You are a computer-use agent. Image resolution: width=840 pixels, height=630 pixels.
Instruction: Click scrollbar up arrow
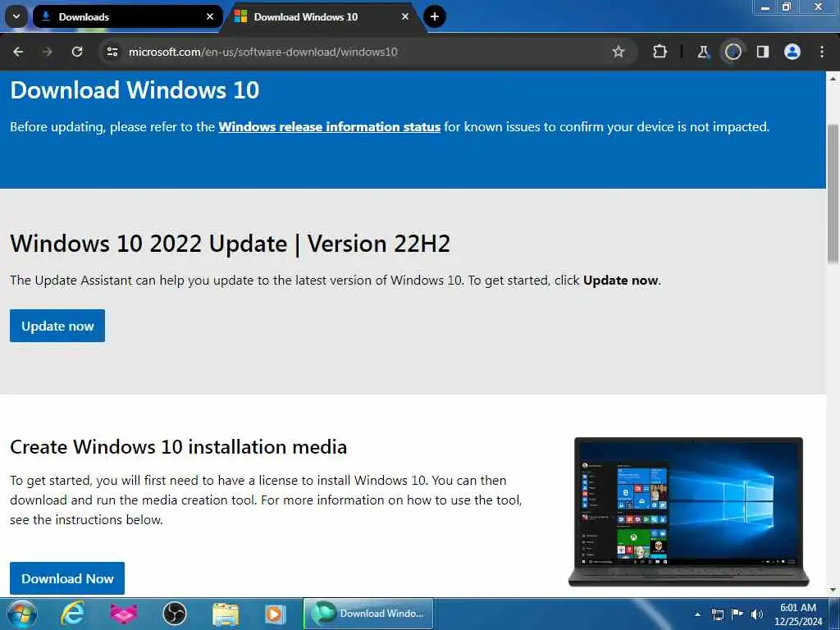click(833, 78)
